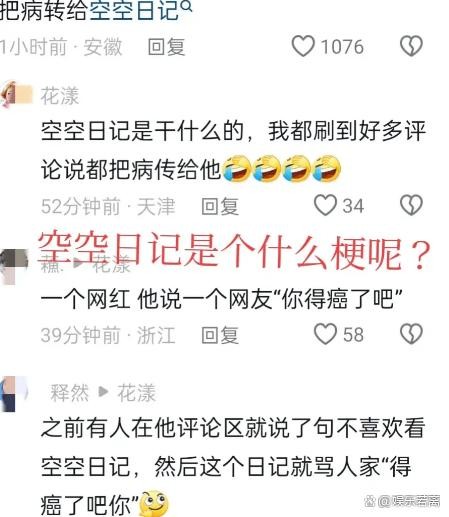449x517 pixels.
Task: Open the @娱乐茫茫 watermark account
Action: pyautogui.click(x=402, y=501)
